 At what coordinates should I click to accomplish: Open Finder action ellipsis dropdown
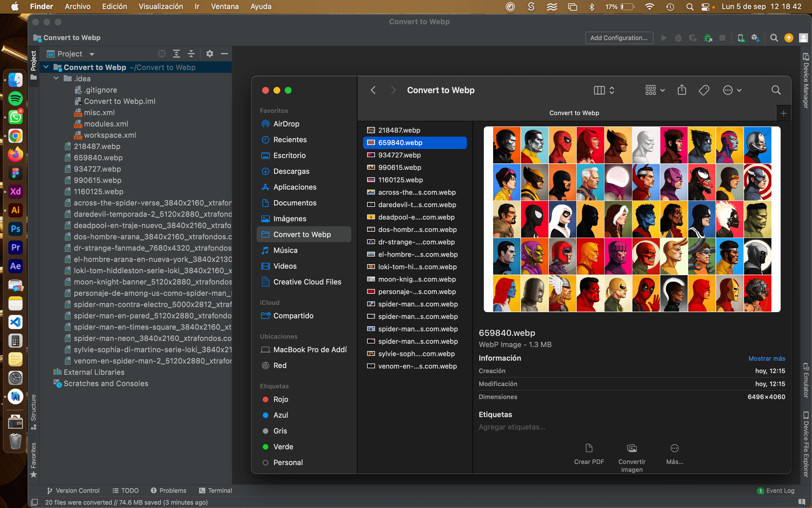click(732, 90)
